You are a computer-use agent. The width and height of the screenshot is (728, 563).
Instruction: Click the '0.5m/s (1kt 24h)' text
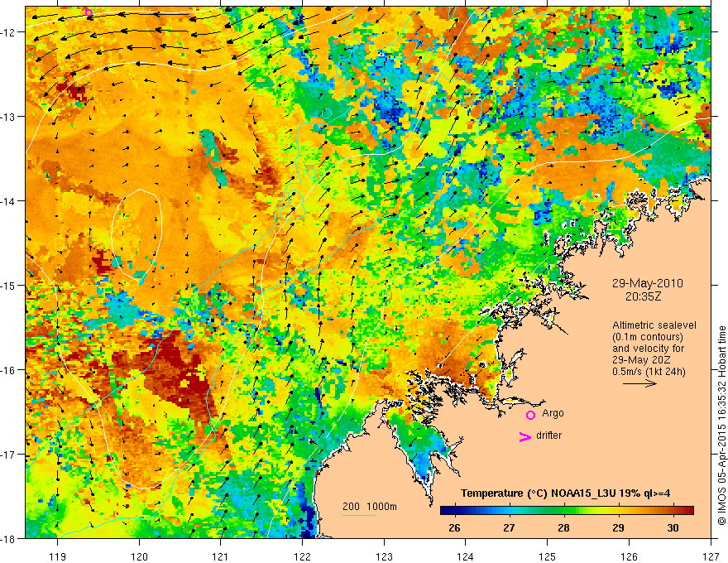pos(649,372)
